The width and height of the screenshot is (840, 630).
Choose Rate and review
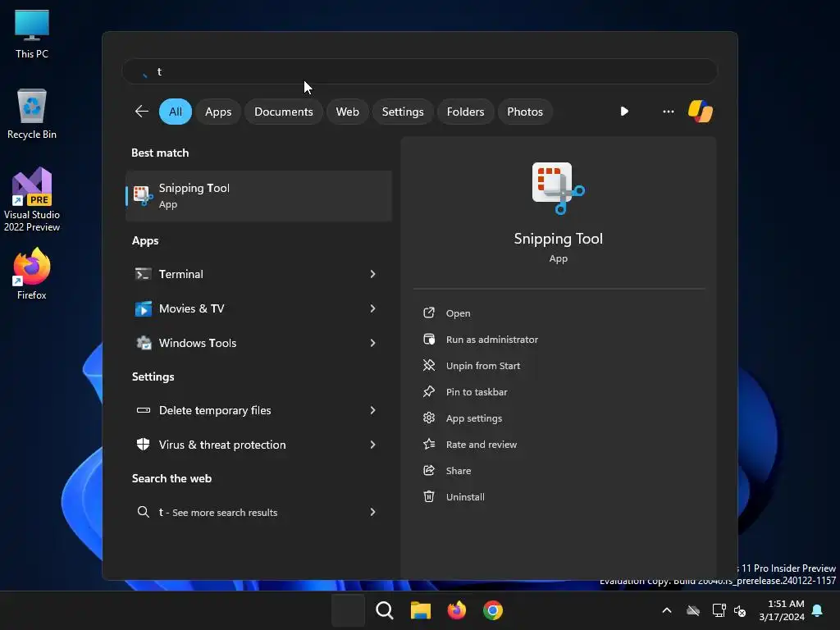coord(481,445)
